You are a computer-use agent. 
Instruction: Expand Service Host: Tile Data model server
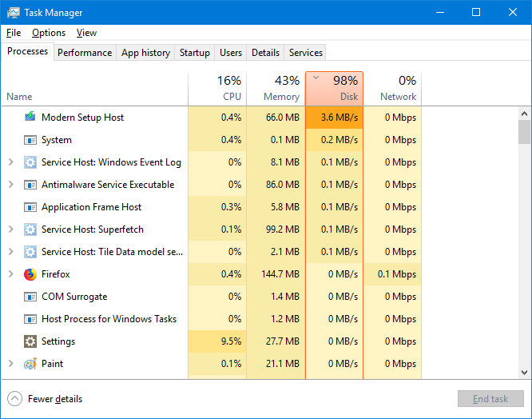[x=11, y=252]
